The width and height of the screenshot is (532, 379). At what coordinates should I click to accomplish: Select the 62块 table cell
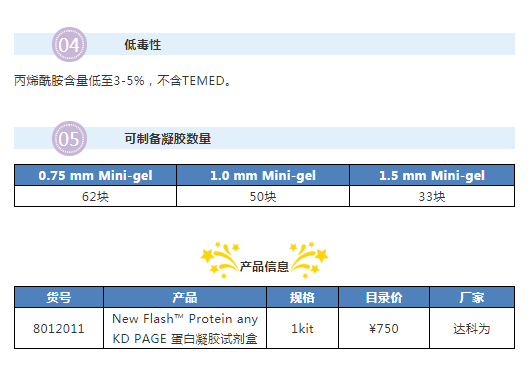point(95,196)
